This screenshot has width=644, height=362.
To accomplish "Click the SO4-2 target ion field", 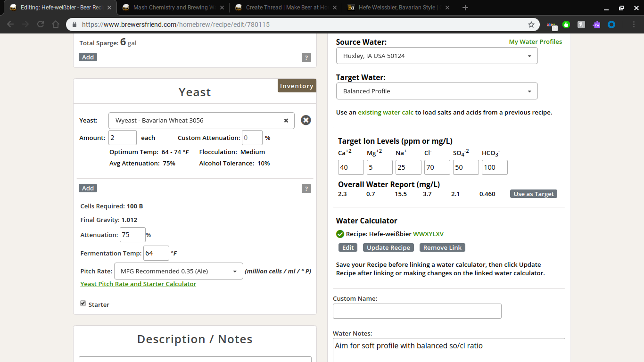I will tap(466, 167).
